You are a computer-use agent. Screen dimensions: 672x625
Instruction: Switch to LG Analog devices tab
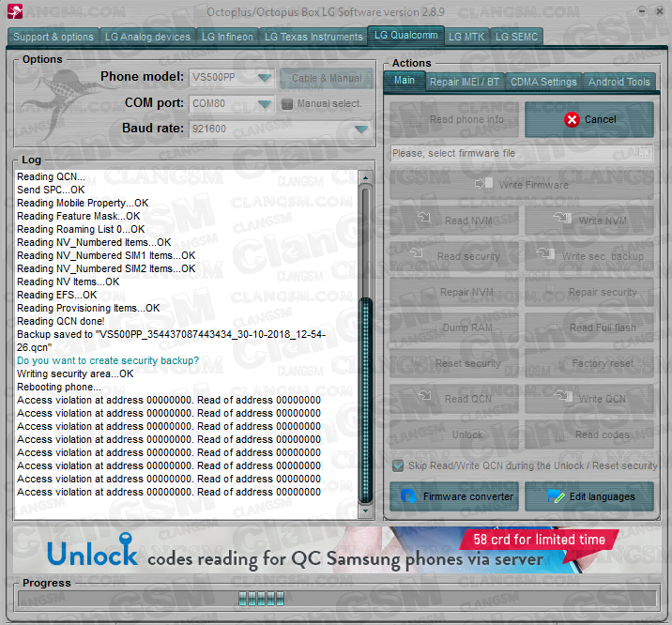coord(147,37)
